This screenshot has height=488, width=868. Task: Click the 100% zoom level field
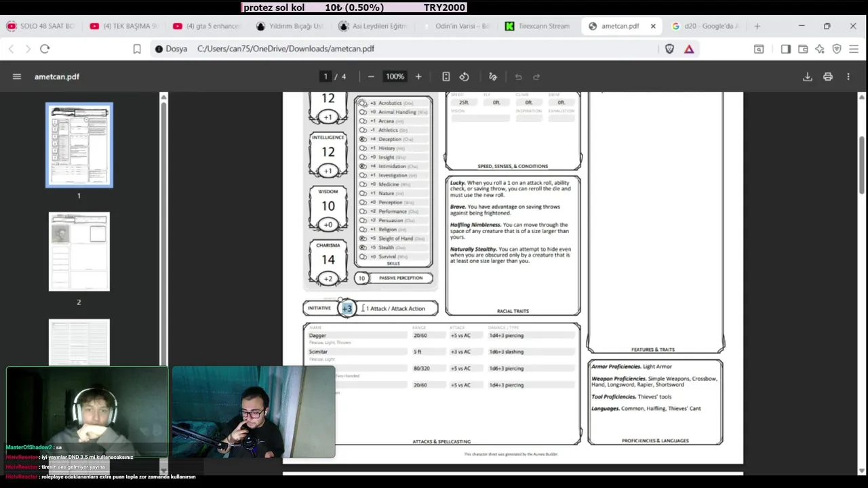(x=395, y=77)
